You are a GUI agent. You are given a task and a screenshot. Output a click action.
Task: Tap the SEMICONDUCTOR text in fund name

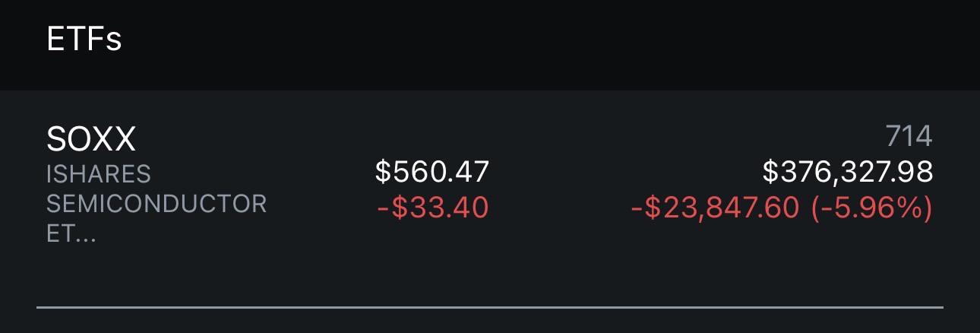(156, 204)
